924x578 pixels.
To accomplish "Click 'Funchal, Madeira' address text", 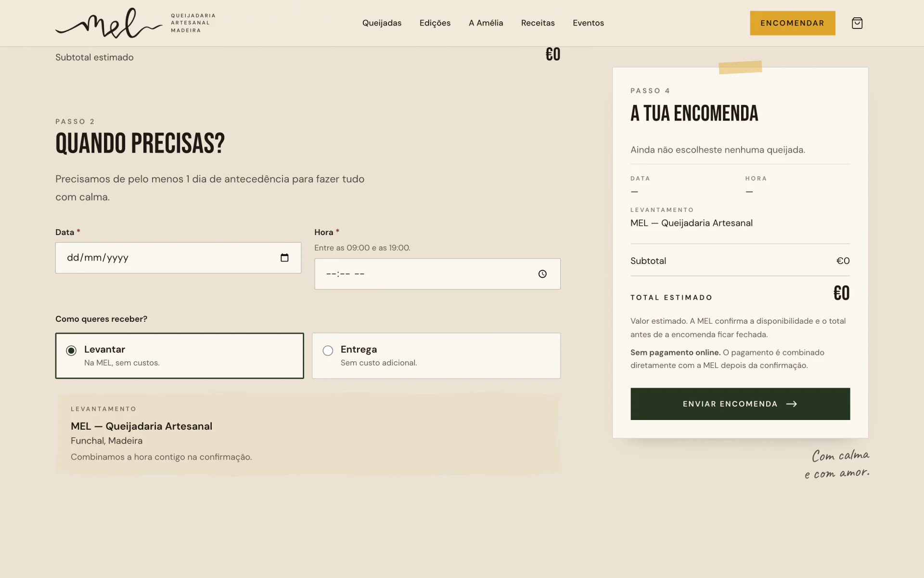I will pyautogui.click(x=106, y=441).
